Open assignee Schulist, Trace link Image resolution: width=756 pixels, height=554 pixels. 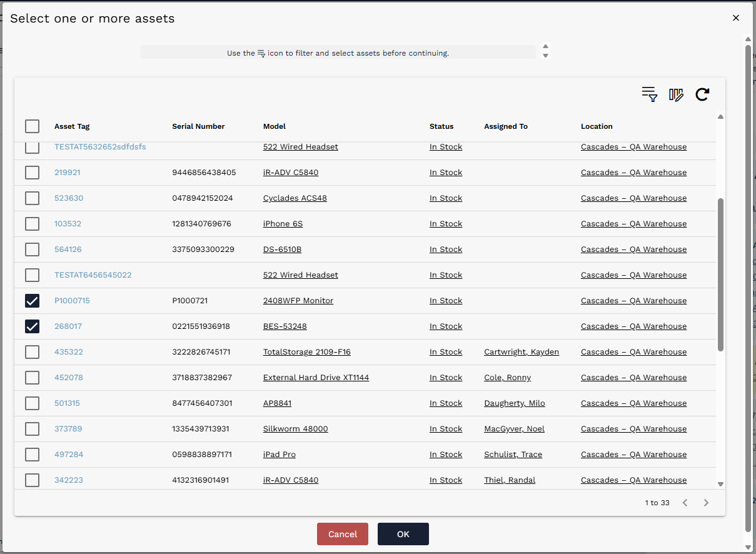(513, 455)
